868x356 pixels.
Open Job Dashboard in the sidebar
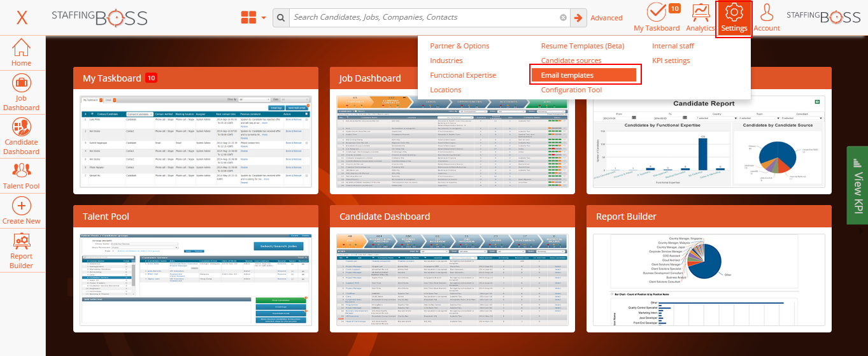point(21,92)
